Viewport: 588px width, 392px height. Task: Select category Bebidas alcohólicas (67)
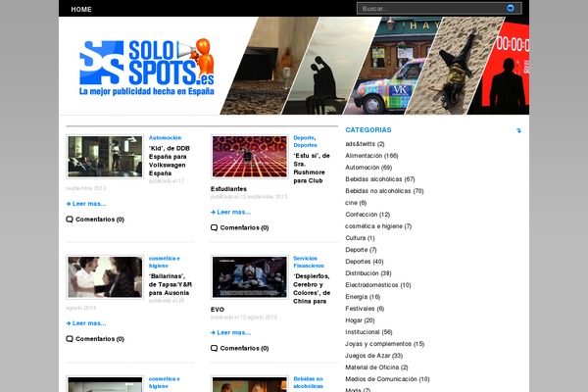click(x=380, y=179)
